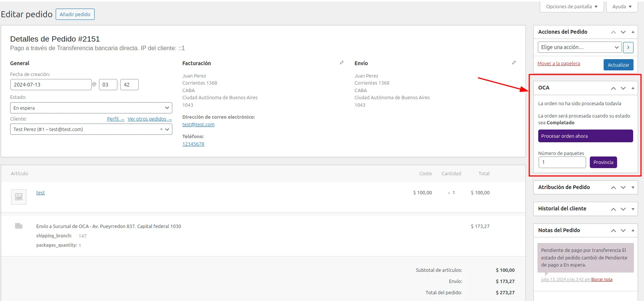Open Elige una acción dropdown
644x301 pixels.
click(x=580, y=47)
